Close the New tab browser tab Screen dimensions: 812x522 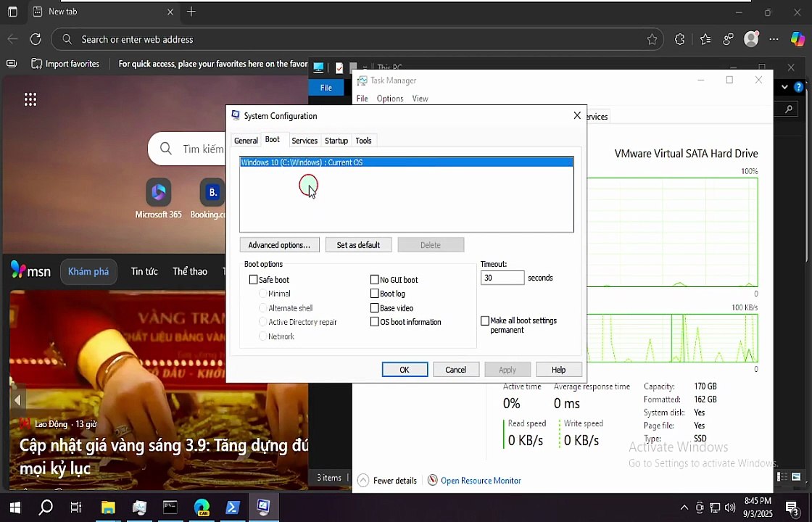(x=170, y=12)
